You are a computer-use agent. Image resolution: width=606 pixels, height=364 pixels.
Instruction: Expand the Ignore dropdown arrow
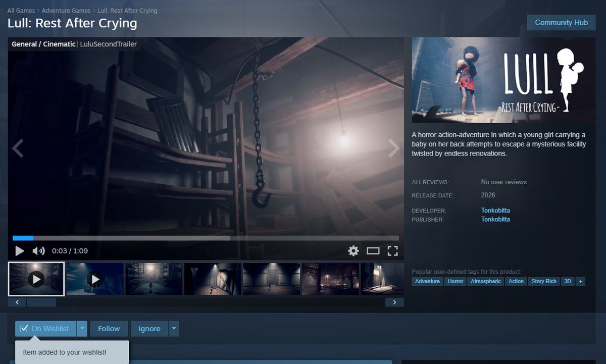pyautogui.click(x=174, y=329)
